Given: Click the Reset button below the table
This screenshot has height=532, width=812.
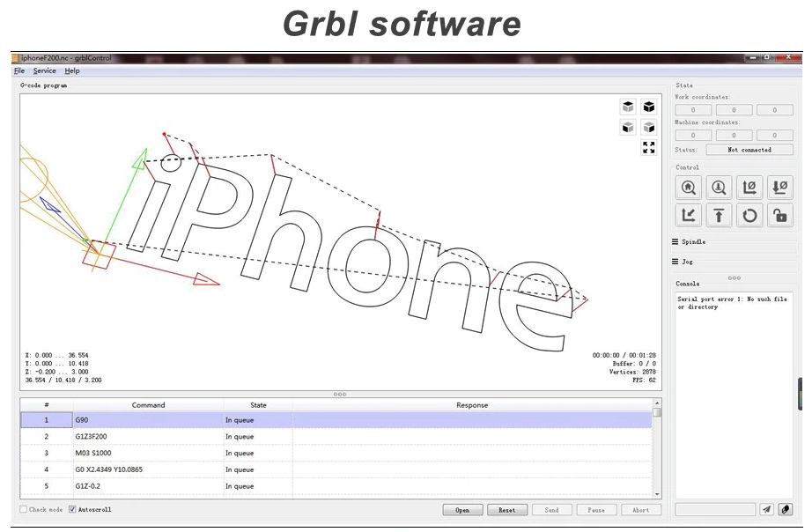Looking at the screenshot, I should pyautogui.click(x=507, y=510).
